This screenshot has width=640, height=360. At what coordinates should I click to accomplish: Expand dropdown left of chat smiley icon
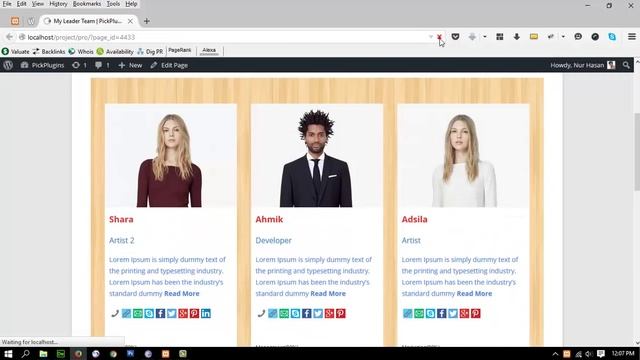pyautogui.click(x=563, y=37)
